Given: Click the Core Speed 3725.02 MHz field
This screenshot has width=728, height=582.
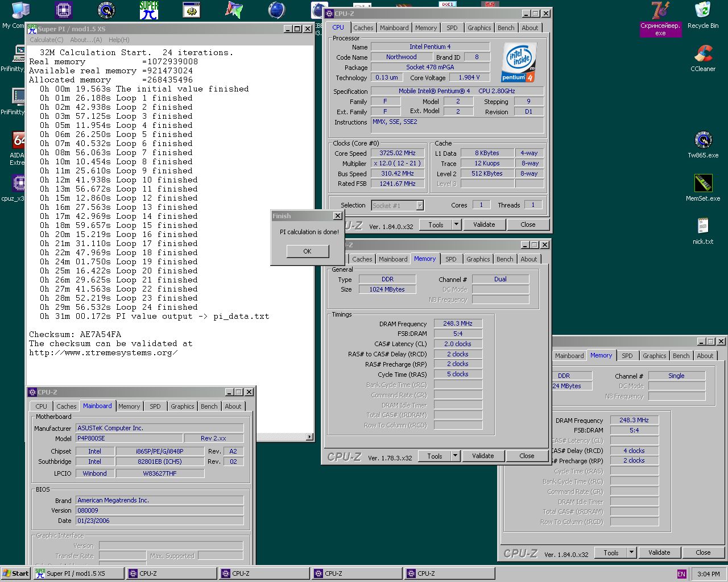Looking at the screenshot, I should (398, 153).
